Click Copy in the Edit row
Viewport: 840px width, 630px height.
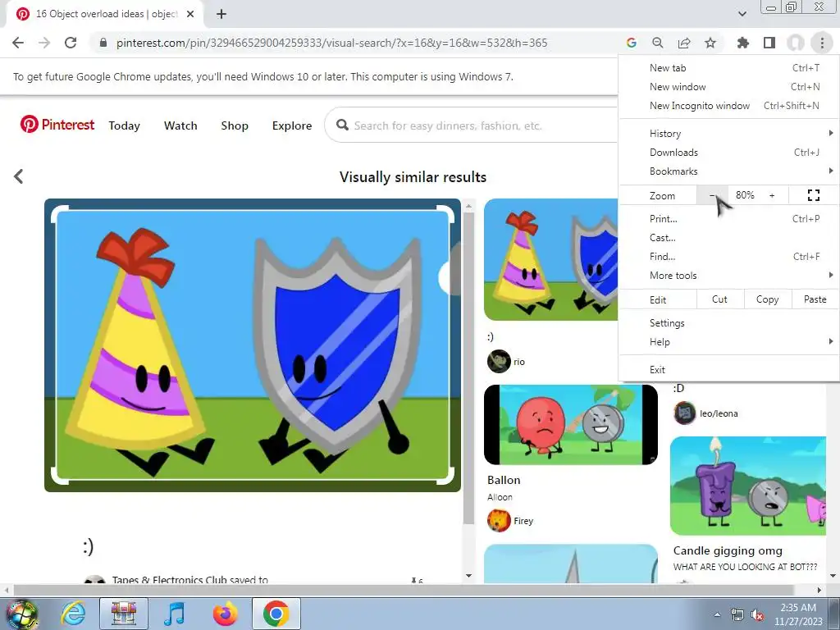[768, 299]
